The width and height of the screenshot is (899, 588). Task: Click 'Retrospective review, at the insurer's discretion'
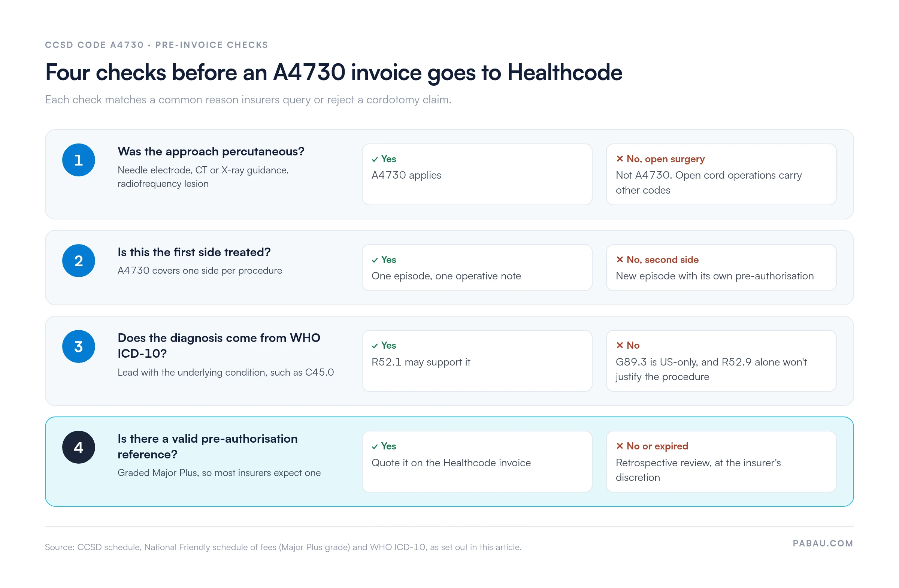click(698, 470)
